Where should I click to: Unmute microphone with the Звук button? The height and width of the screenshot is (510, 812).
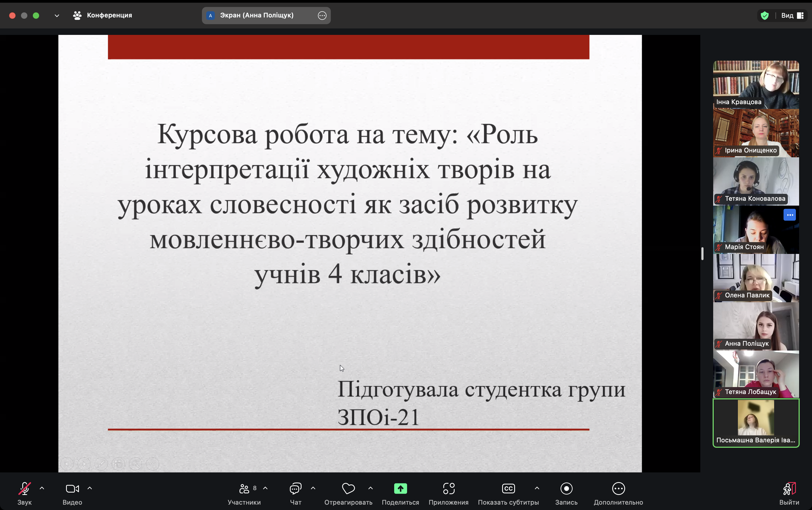pos(24,489)
